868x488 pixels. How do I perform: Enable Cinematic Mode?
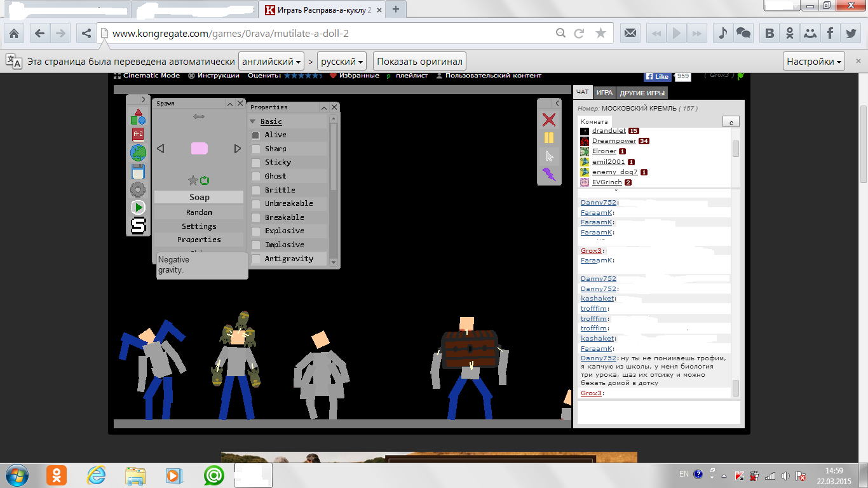coord(147,76)
